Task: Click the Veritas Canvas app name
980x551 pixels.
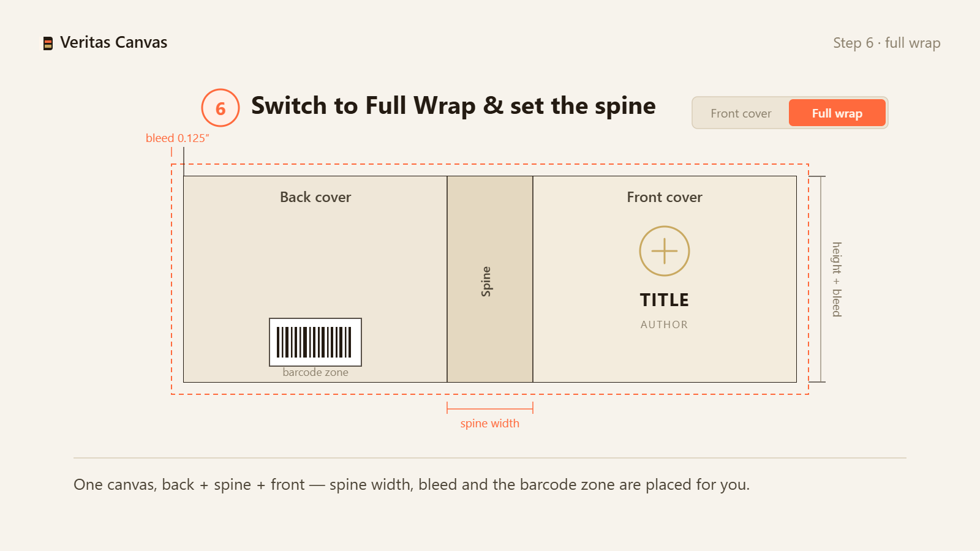Action: [x=114, y=42]
